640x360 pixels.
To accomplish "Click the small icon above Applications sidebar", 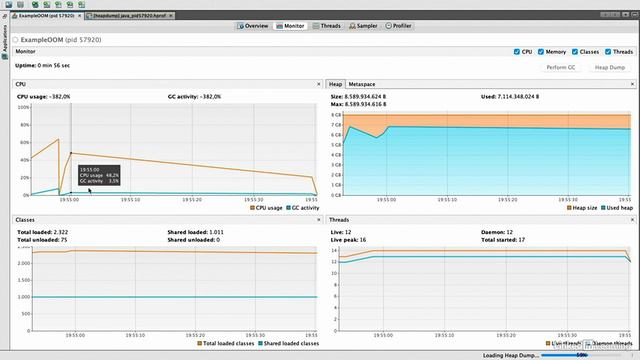I will click(5, 16).
